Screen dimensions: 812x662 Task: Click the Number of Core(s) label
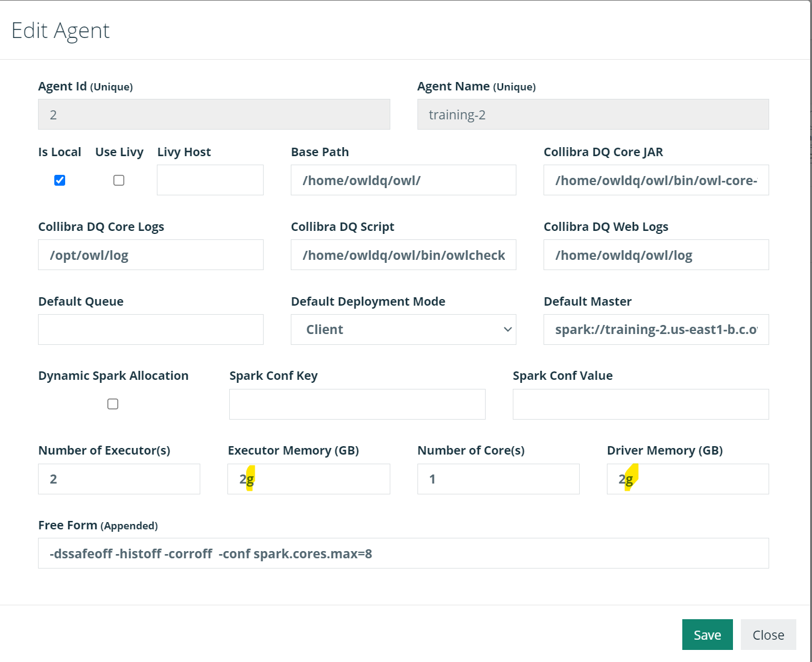471,450
